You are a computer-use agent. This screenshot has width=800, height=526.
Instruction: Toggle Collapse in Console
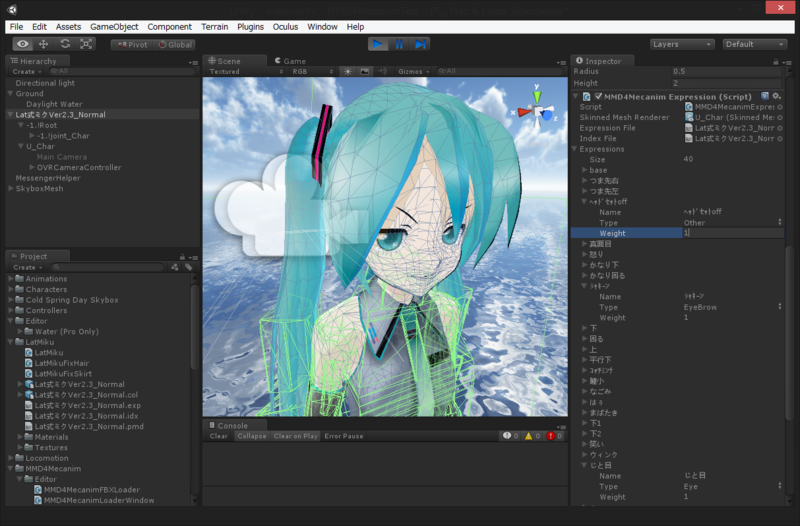[252, 436]
